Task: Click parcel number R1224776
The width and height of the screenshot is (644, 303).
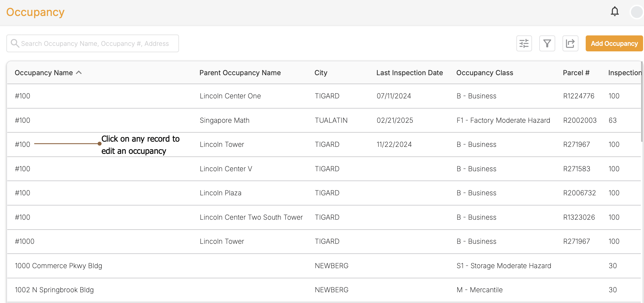Action: coord(579,96)
